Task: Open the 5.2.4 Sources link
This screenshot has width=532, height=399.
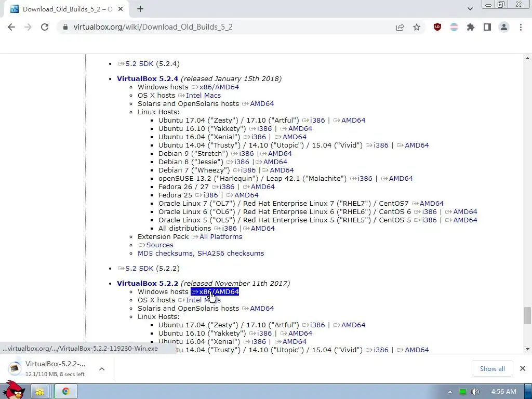Action: pyautogui.click(x=156, y=245)
